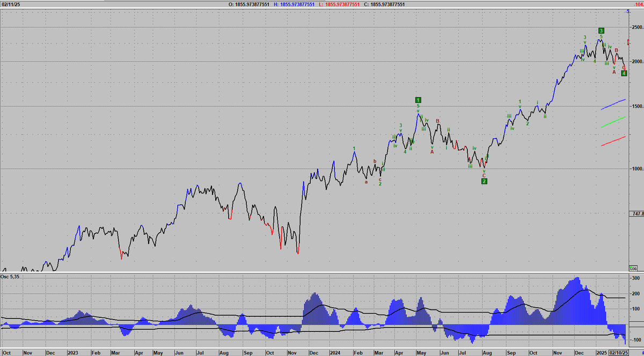
Task: Click the blue -5 marker at top of axis
Action: pos(628,11)
